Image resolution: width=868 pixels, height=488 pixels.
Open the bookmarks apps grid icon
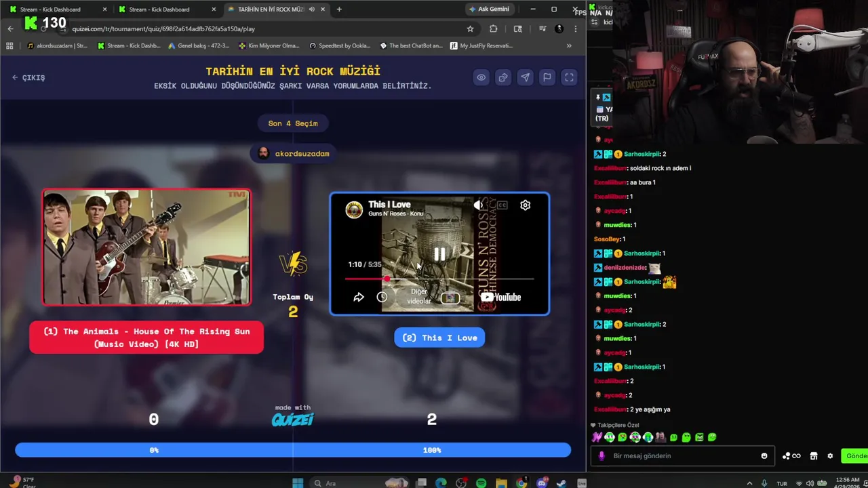pos(9,45)
